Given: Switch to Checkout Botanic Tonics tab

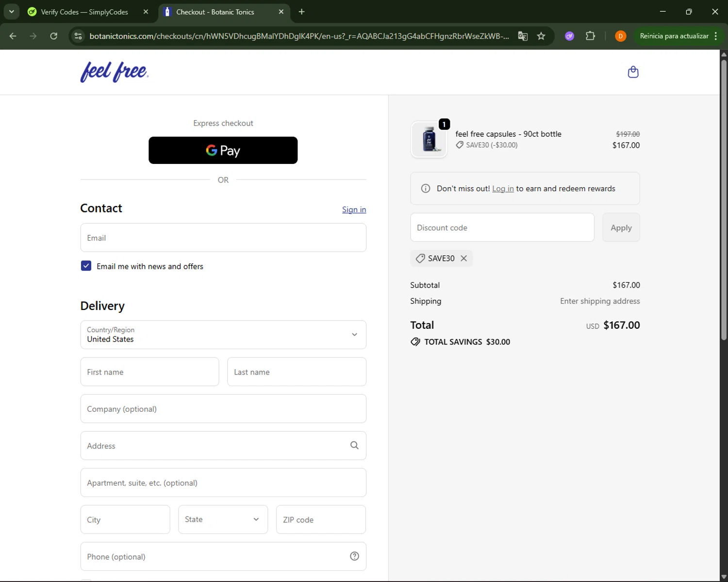Looking at the screenshot, I should tap(215, 12).
